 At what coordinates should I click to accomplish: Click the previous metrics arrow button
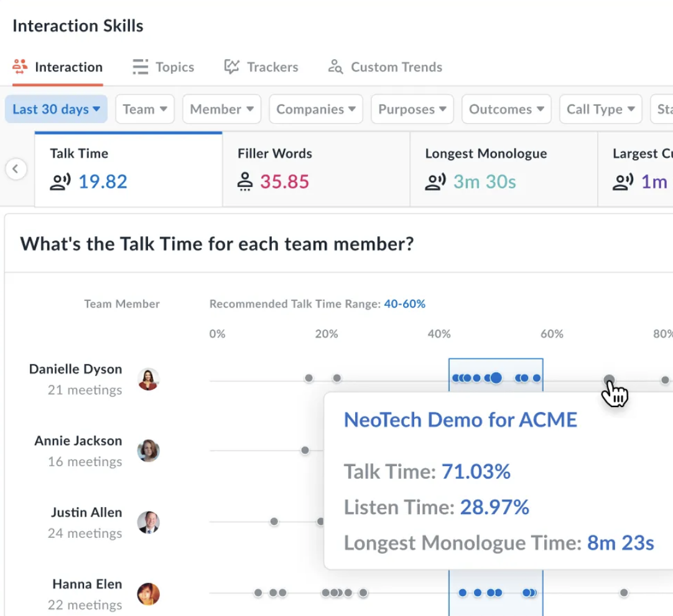pos(16,169)
